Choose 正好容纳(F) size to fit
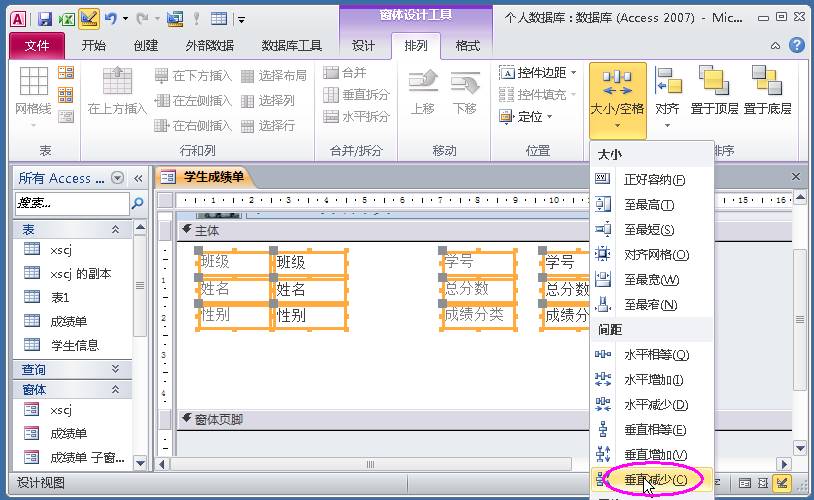This screenshot has height=500, width=814. tap(652, 180)
